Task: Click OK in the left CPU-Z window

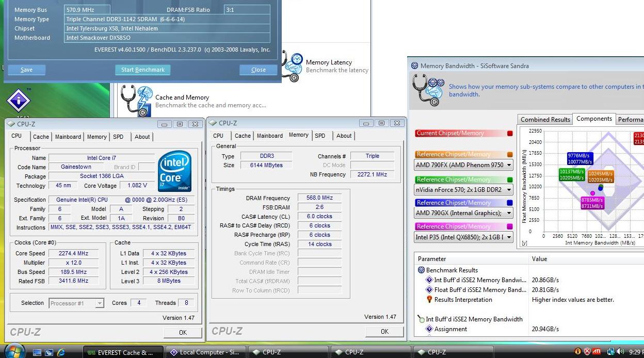Action: coord(183,332)
